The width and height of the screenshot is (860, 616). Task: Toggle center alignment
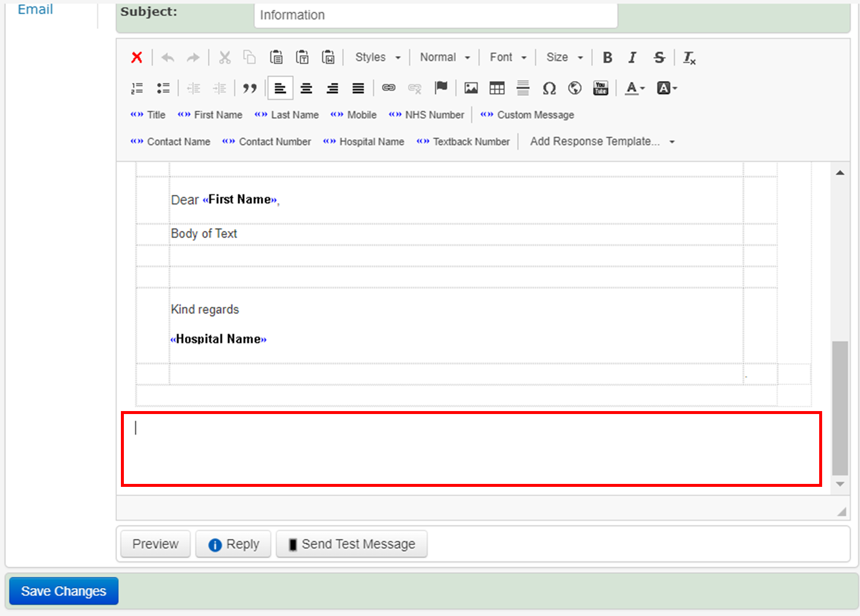[x=306, y=88]
